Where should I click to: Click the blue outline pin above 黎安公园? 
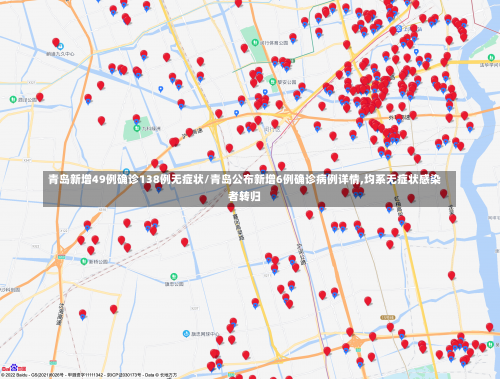click(265, 92)
